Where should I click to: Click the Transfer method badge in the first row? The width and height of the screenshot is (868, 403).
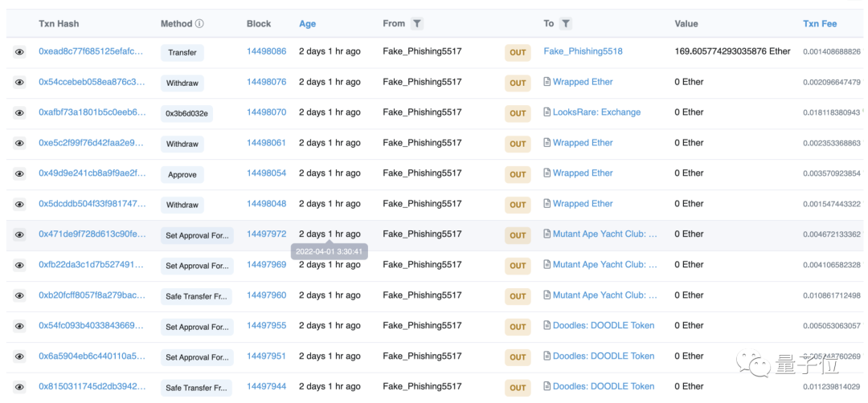[182, 53]
